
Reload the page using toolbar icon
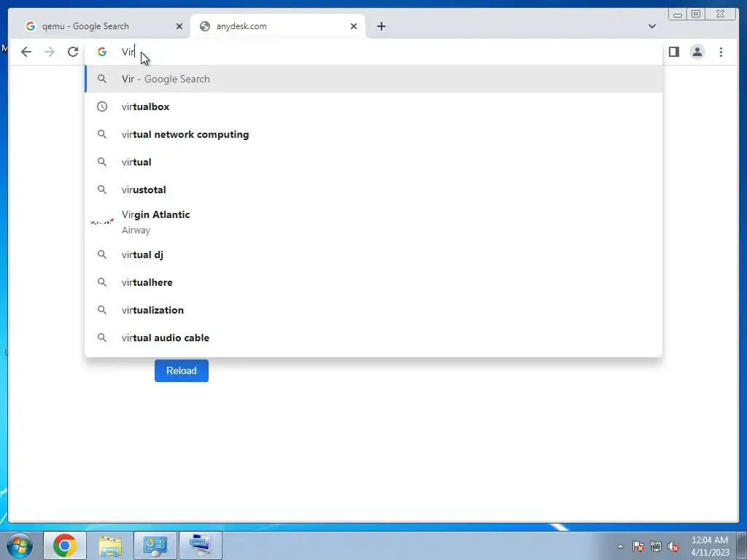[x=73, y=52]
